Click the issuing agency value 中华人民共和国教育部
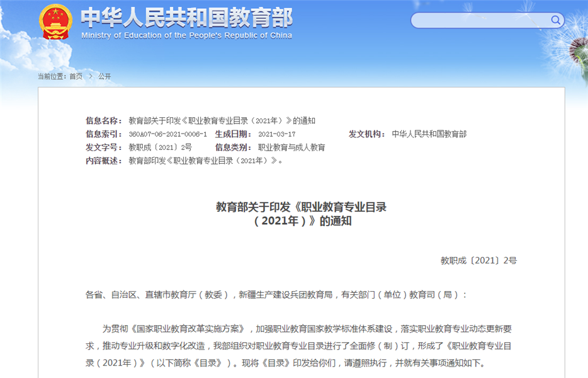 tap(429, 134)
